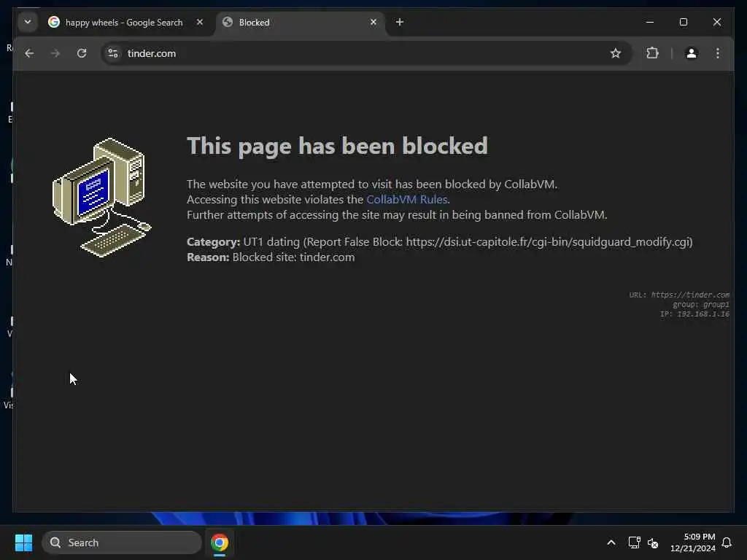This screenshot has width=747, height=560.
Task: Click 'Blocked site: tinder.com' reason text
Action: [293, 257]
